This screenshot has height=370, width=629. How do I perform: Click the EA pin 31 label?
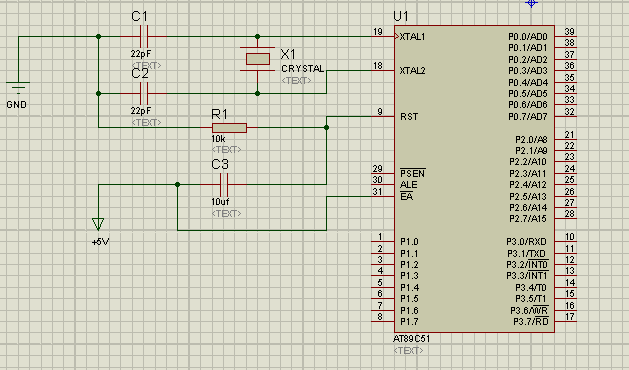coord(406,196)
